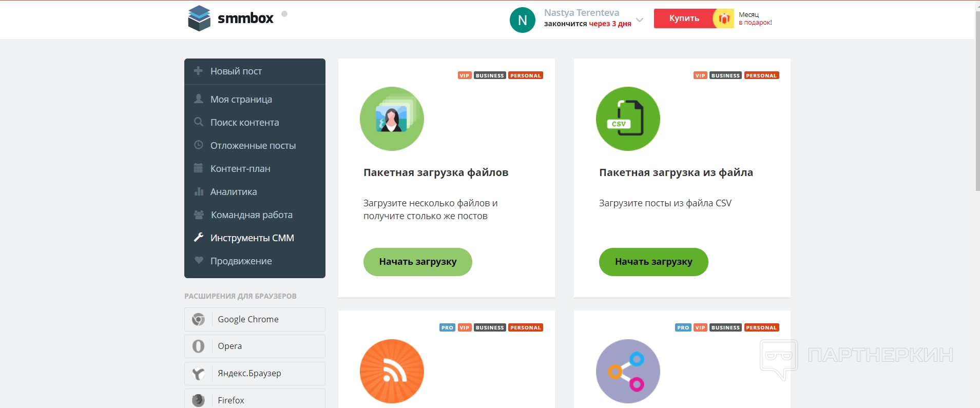Click the Google Chrome logo icon
980x408 pixels.
coord(198,319)
